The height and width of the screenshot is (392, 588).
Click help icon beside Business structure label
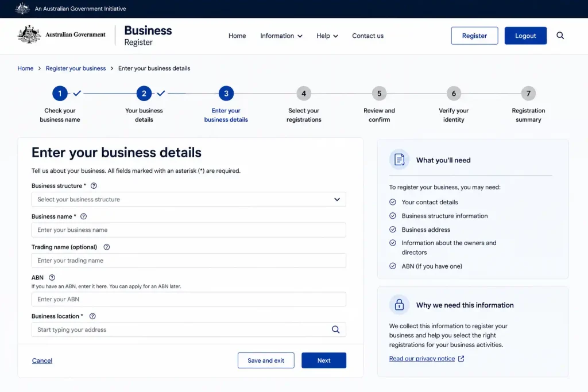click(94, 186)
